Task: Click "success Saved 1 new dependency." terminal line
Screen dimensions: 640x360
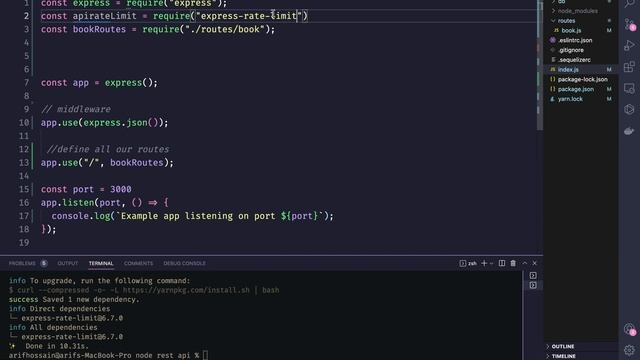Action: (x=74, y=300)
